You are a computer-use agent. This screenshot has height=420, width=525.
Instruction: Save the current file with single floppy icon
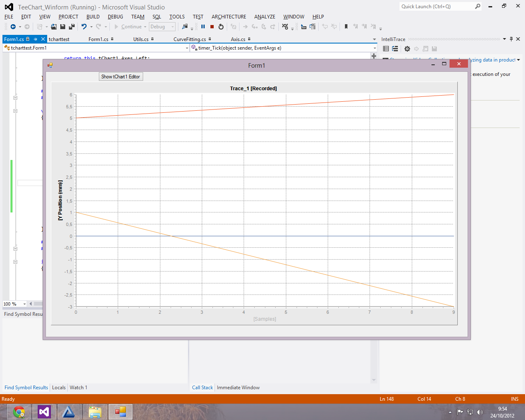click(x=63, y=27)
